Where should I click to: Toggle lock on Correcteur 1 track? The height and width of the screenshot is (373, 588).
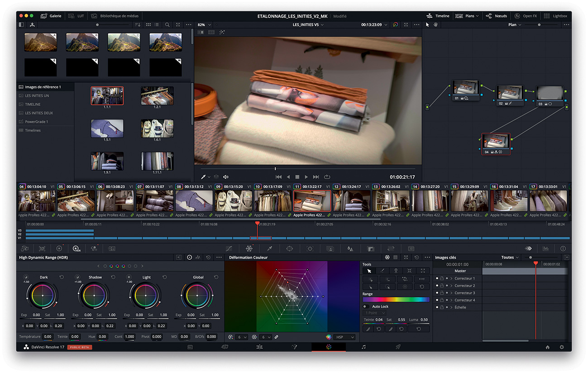(442, 278)
